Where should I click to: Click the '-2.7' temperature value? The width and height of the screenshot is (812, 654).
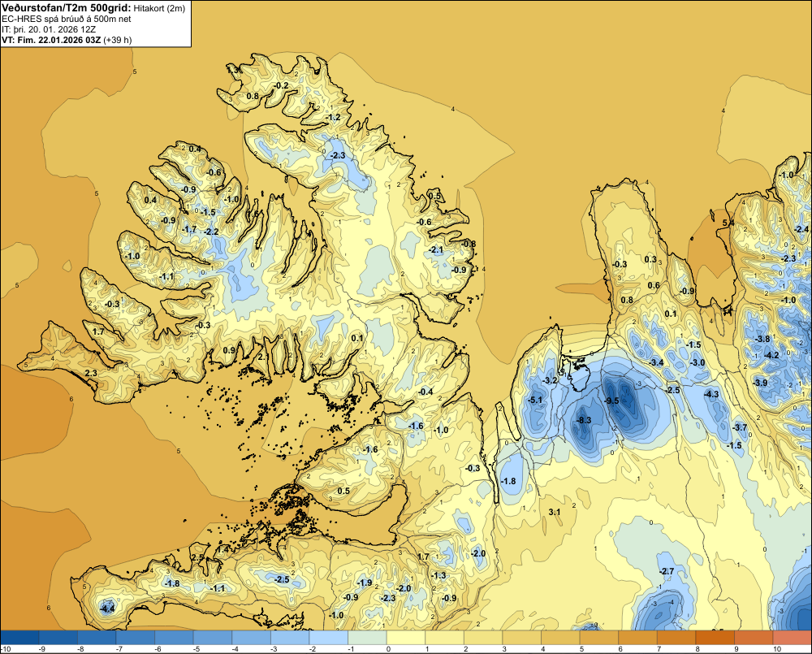[x=667, y=572]
